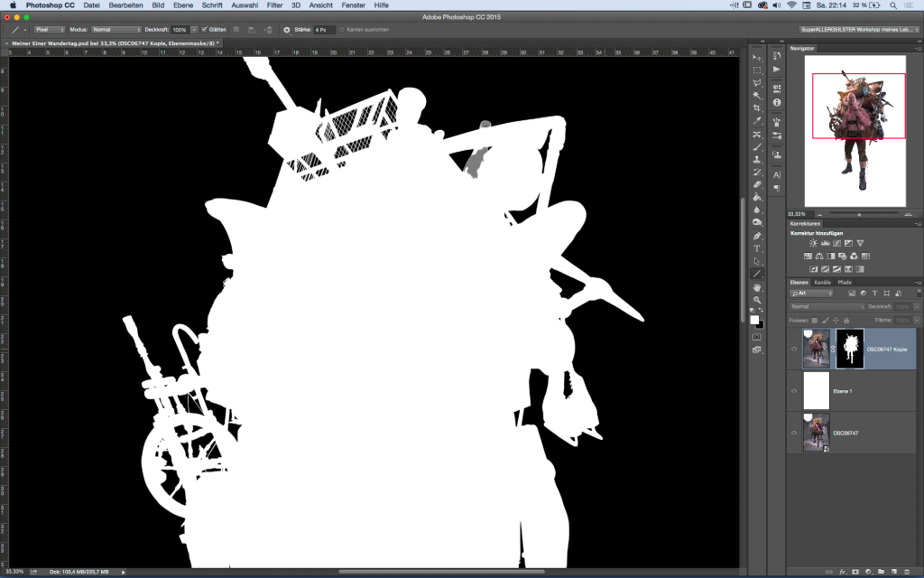Select the Pen tool
The height and width of the screenshot is (578, 924).
pyautogui.click(x=757, y=236)
